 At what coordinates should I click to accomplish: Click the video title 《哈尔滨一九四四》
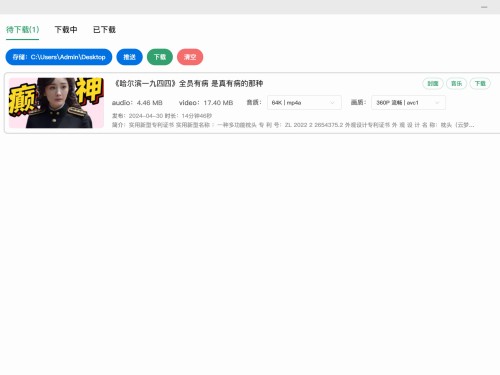click(x=188, y=83)
